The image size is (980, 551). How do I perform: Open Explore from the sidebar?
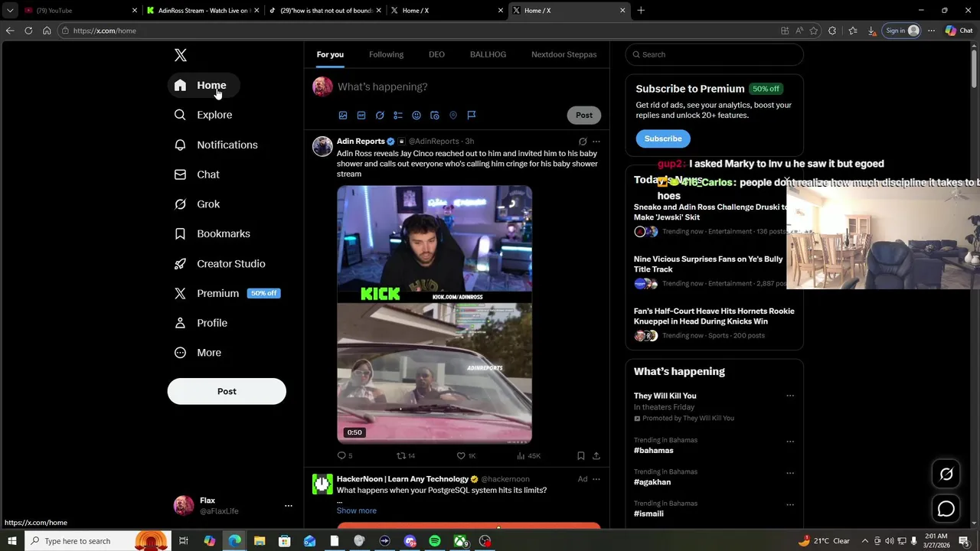(x=204, y=115)
